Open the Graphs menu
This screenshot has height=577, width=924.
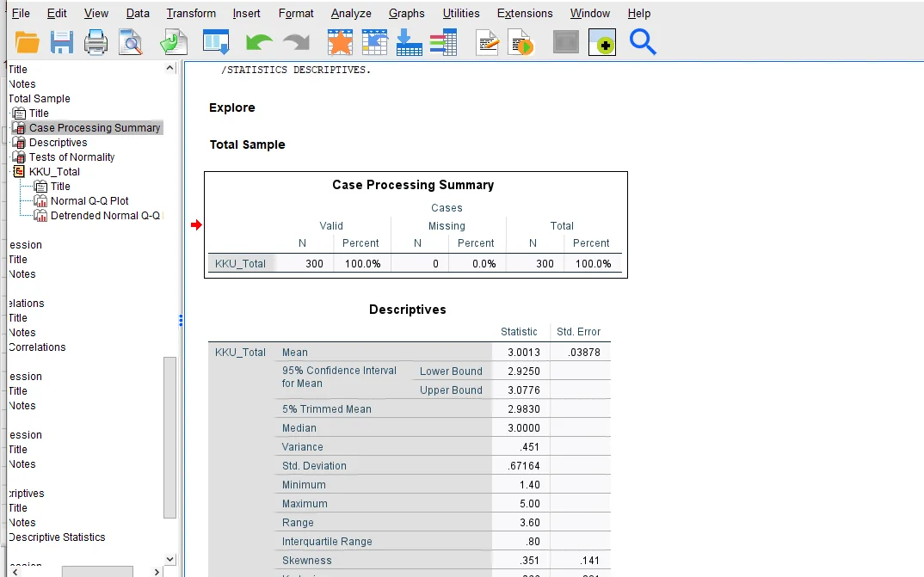[x=407, y=13]
